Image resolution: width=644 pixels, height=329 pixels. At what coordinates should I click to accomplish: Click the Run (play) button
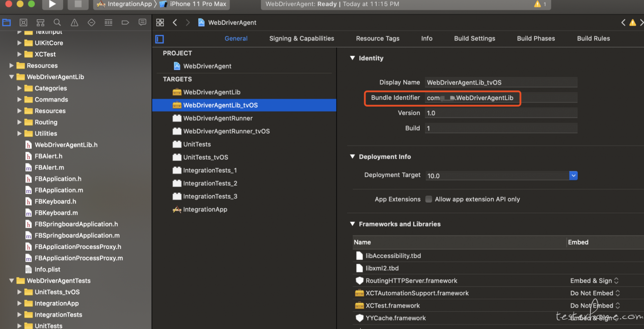[x=52, y=4]
